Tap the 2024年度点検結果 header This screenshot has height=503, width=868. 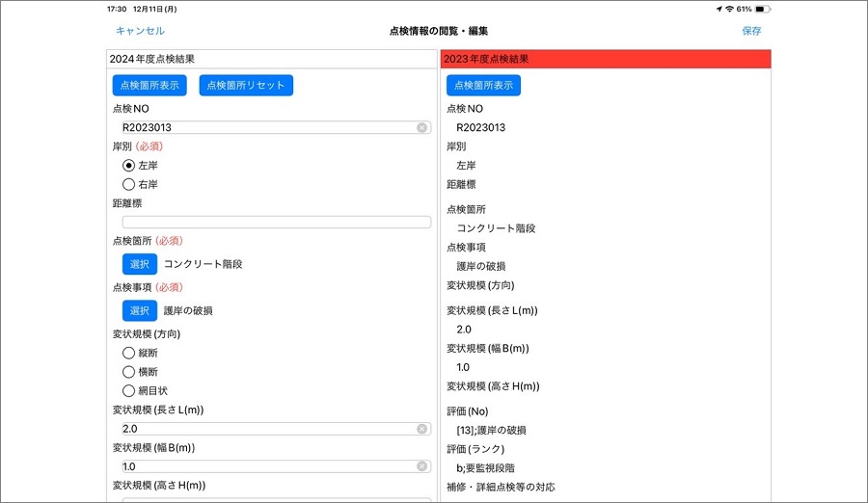(x=272, y=59)
